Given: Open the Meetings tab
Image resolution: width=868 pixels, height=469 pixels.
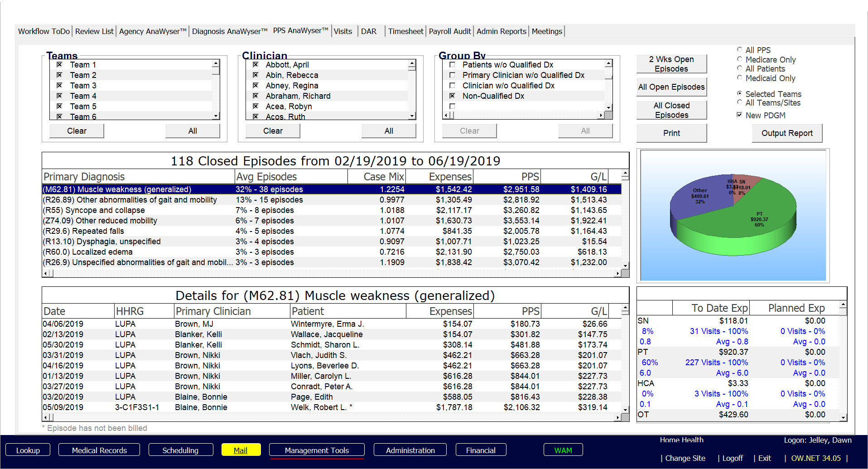Looking at the screenshot, I should [547, 31].
